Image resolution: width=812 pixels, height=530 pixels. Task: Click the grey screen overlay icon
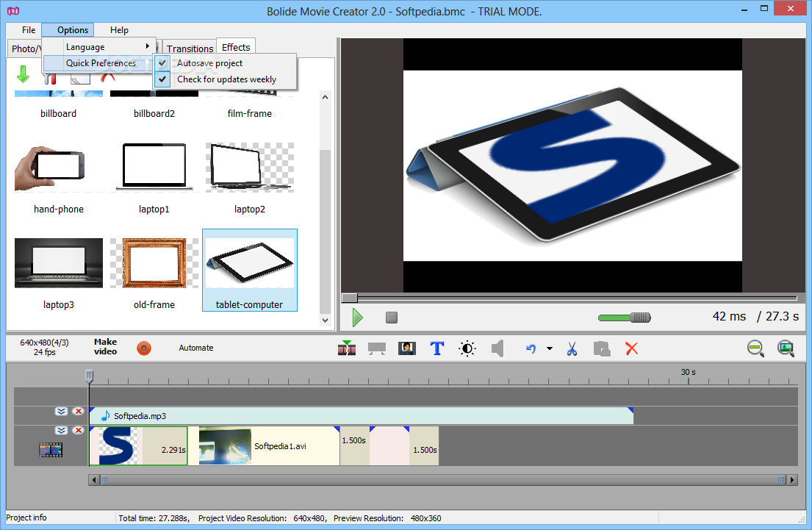376,348
